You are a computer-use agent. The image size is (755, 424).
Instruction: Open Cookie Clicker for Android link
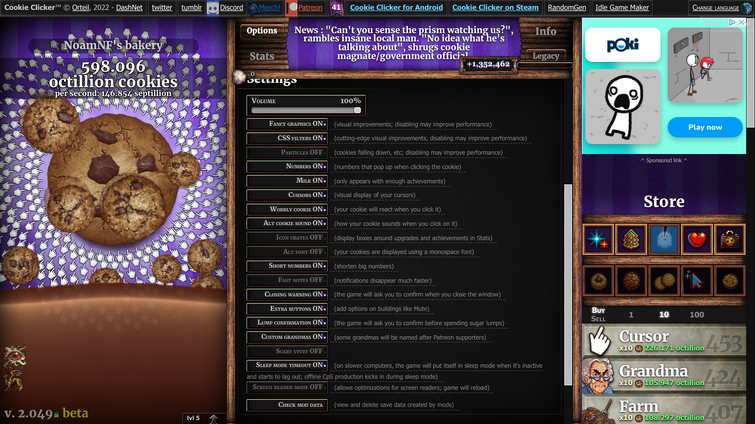[x=396, y=8]
